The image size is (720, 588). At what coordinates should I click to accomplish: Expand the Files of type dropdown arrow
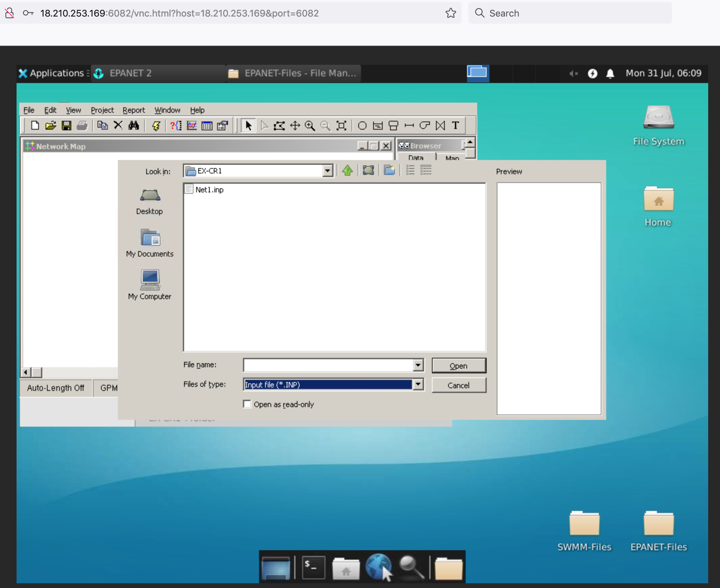[418, 385]
